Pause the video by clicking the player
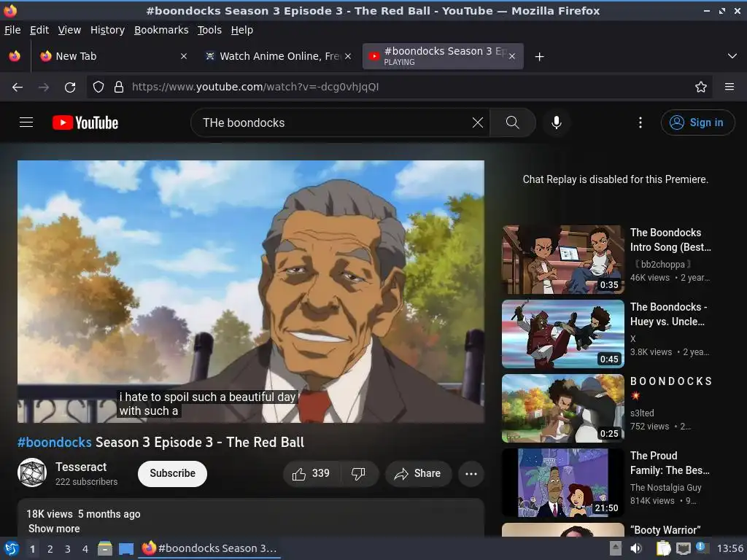The image size is (747, 560). pos(251,292)
